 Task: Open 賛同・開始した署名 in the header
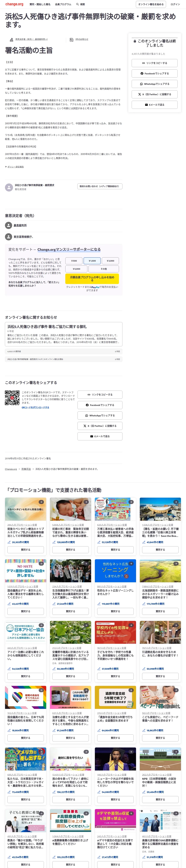40,4
